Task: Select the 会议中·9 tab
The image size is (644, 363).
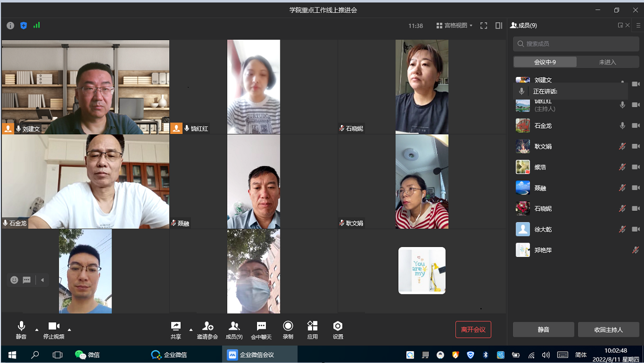Action: (x=545, y=62)
